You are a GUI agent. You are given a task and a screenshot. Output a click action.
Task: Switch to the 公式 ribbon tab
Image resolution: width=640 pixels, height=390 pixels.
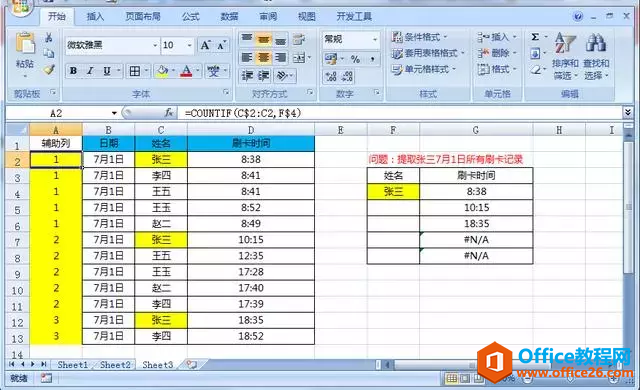(x=190, y=17)
